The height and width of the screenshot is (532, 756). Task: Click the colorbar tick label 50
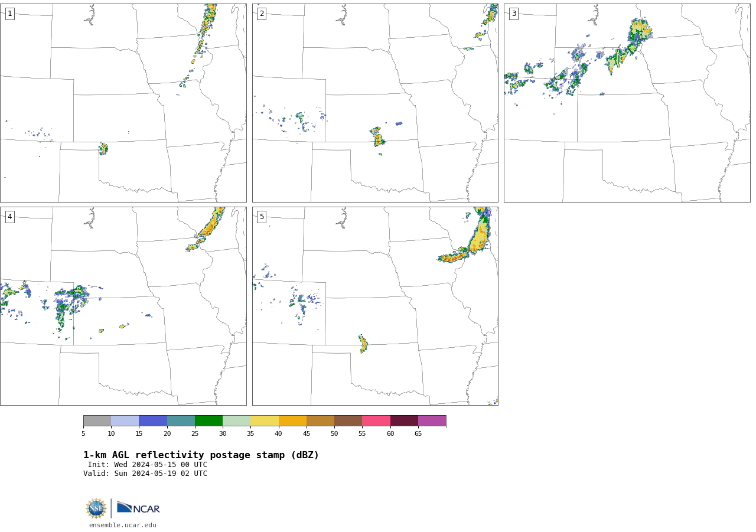pyautogui.click(x=334, y=434)
